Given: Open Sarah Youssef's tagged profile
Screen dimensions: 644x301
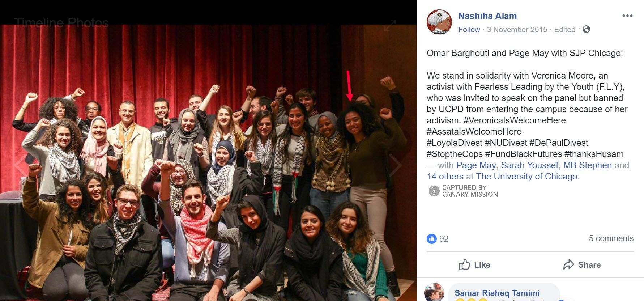Looking at the screenshot, I should coord(529,165).
